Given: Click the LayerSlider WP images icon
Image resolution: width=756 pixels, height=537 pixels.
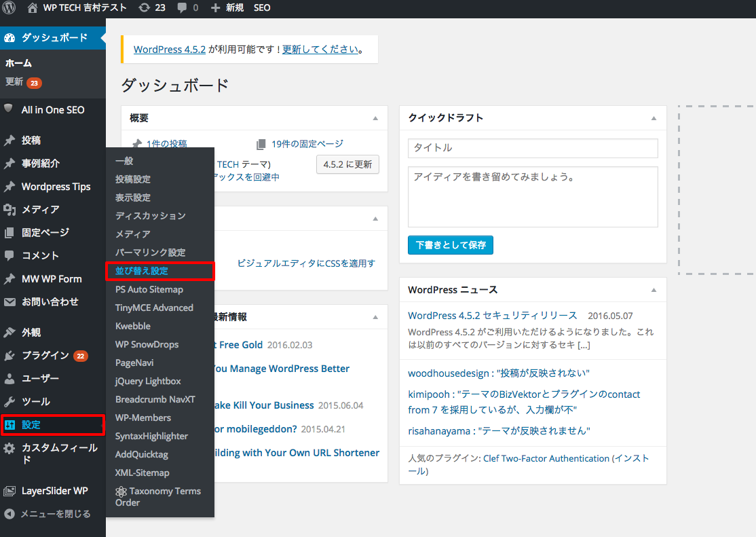Looking at the screenshot, I should click(9, 491).
